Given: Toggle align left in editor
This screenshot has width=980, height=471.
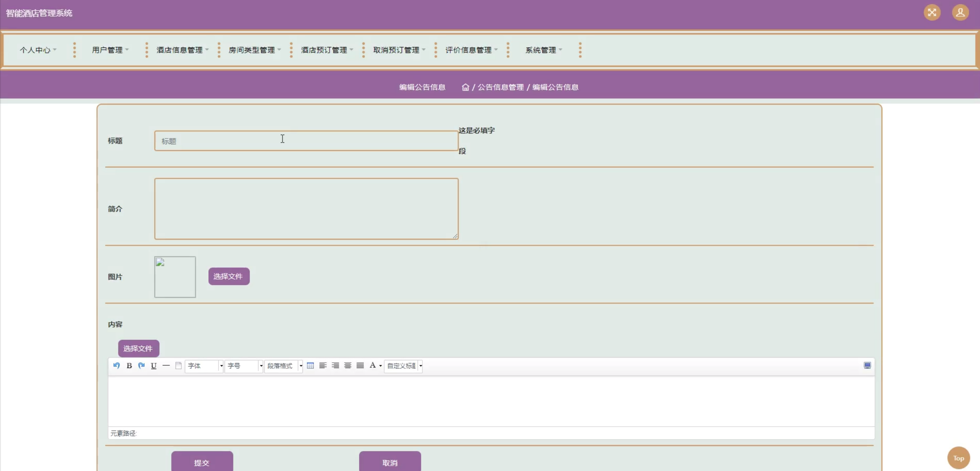Looking at the screenshot, I should tap(323, 365).
